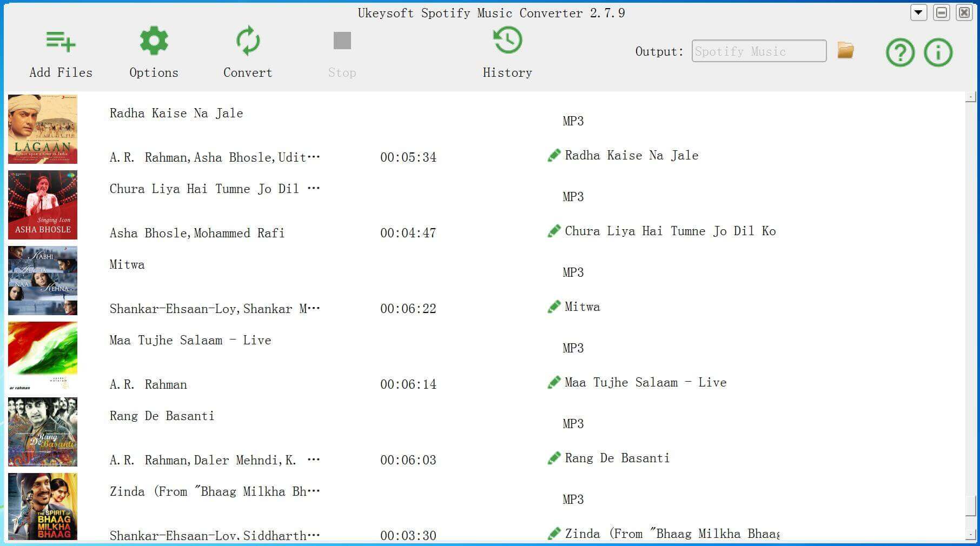The width and height of the screenshot is (980, 546).
Task: Click artist Asha Bhosle,Mohammed Rafi
Action: tap(197, 233)
